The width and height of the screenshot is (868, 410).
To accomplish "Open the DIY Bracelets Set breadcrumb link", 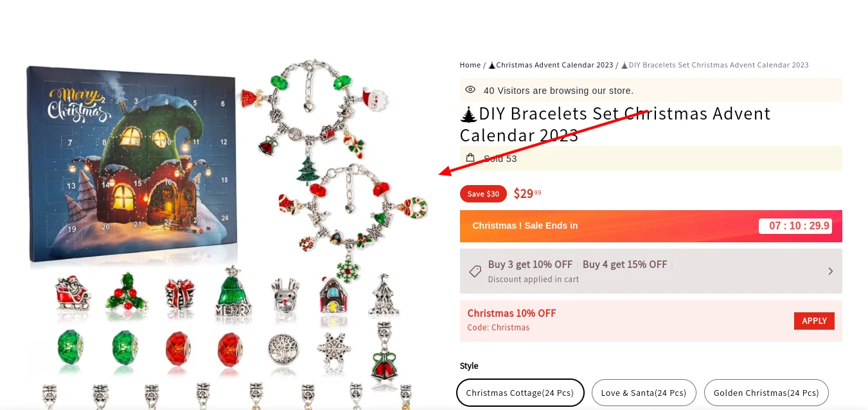I will tap(715, 64).
